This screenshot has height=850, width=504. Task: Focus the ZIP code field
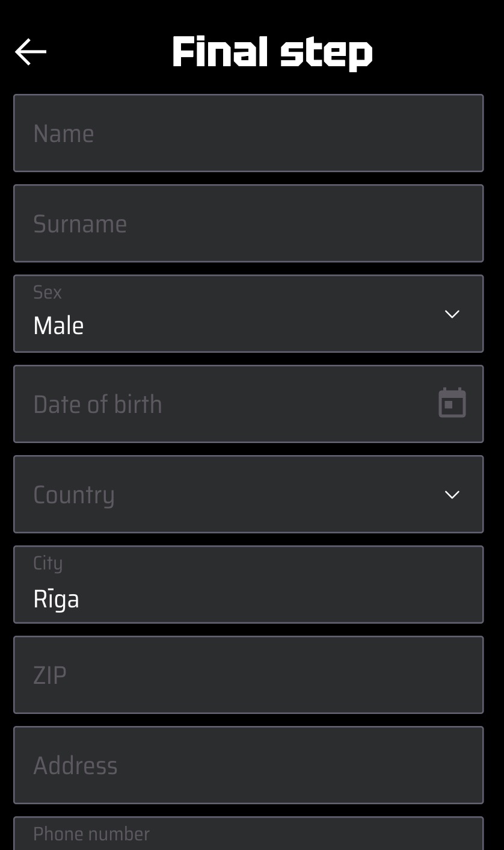[248, 675]
